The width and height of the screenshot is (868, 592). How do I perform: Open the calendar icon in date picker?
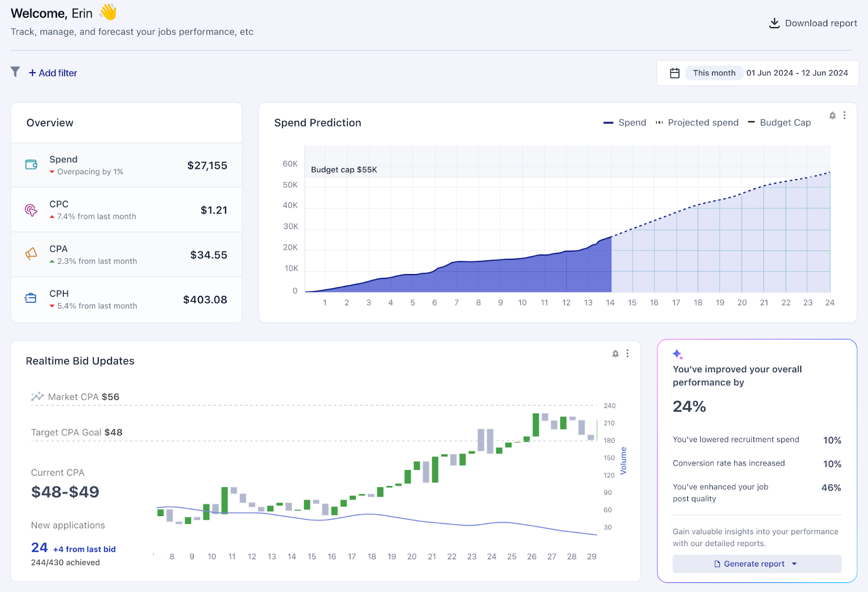[674, 73]
